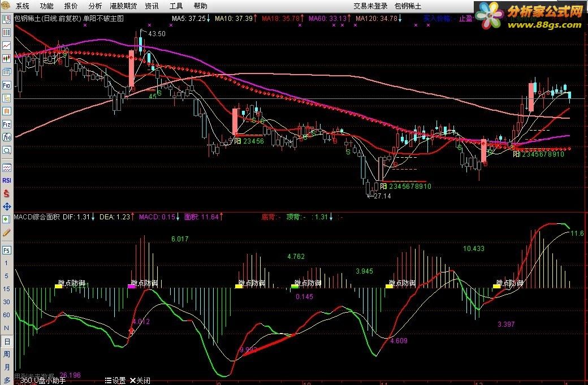Select the 30-minute period
The image size is (588, 385).
(x=6, y=302)
